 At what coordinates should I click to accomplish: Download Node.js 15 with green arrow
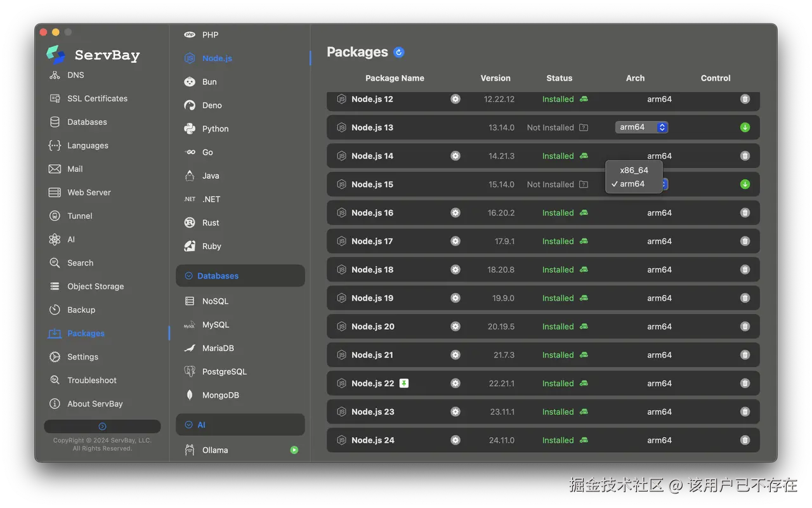[745, 185]
